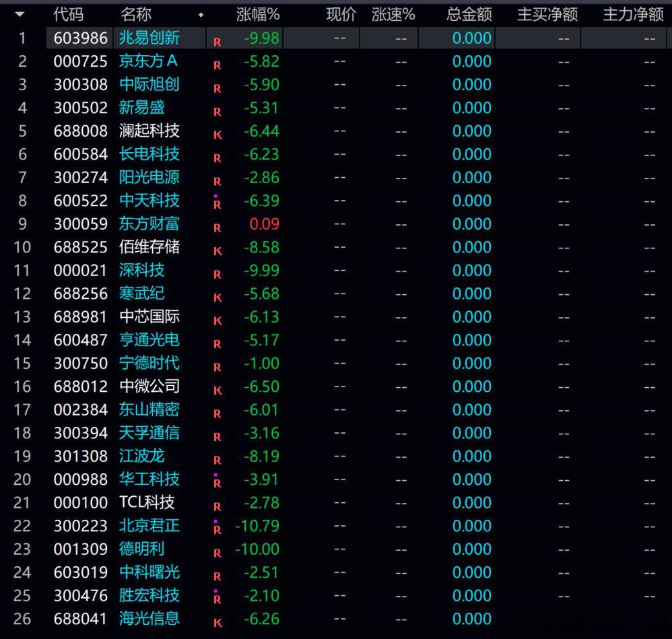The height and width of the screenshot is (639, 672).
Task: Click the R marker in 长电科技 row
Action: (x=217, y=158)
